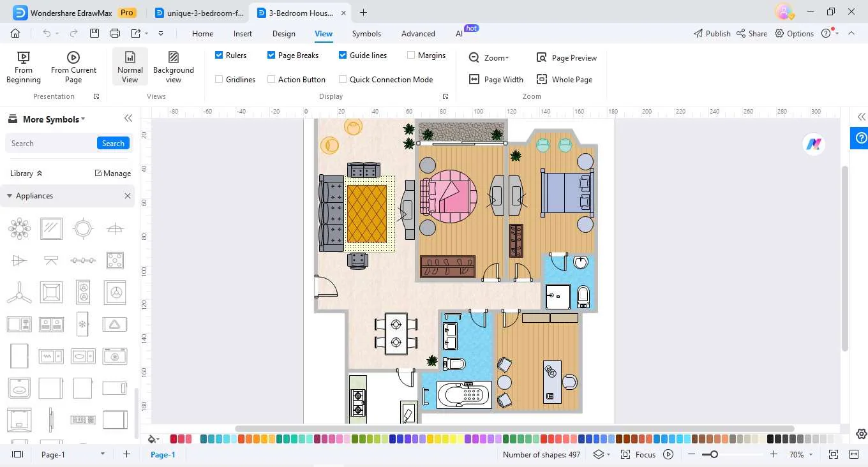
Task: Switch to Background view
Action: (174, 67)
